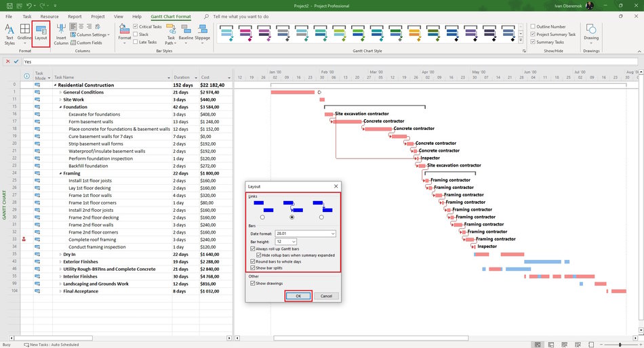Cancel the entry with the red X icon
The width and height of the screenshot is (644, 348).
click(8, 62)
